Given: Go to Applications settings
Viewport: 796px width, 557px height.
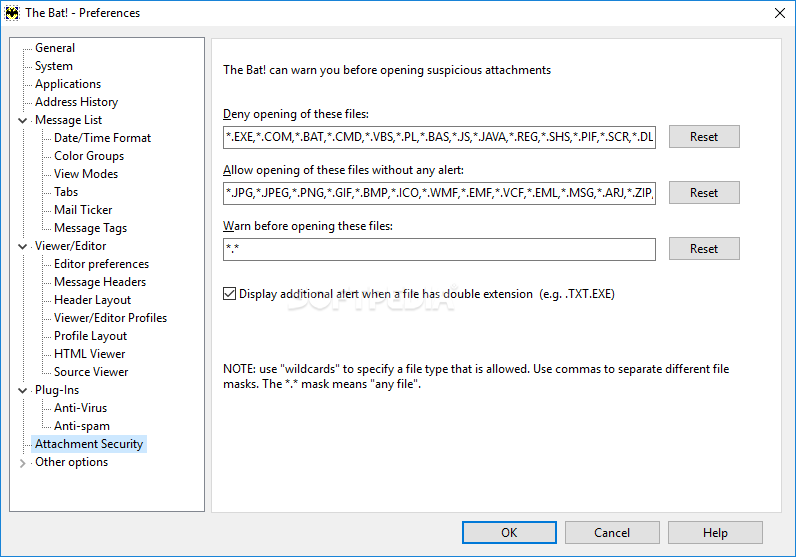Looking at the screenshot, I should click(68, 84).
